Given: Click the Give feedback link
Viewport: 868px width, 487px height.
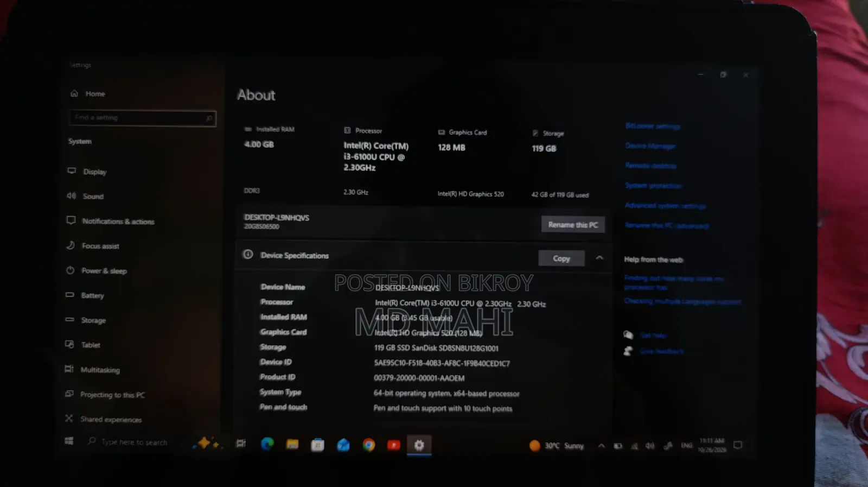Looking at the screenshot, I should tap(661, 351).
